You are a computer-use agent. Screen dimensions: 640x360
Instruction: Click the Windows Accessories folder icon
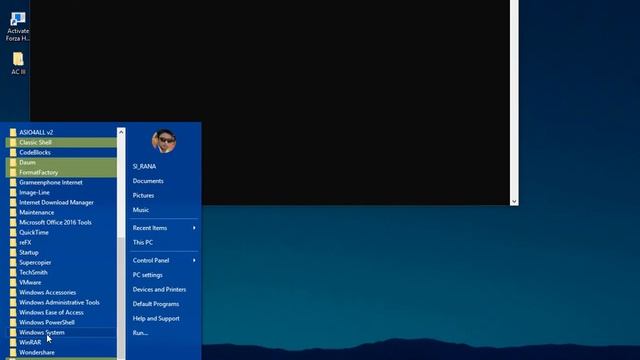coord(13,292)
